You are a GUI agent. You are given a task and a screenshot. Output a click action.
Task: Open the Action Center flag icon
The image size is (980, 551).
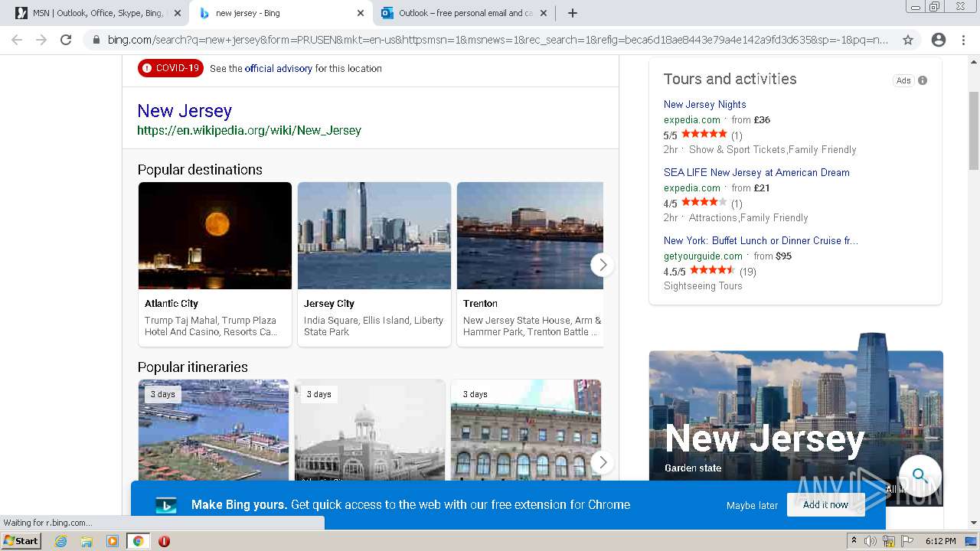(x=907, y=541)
